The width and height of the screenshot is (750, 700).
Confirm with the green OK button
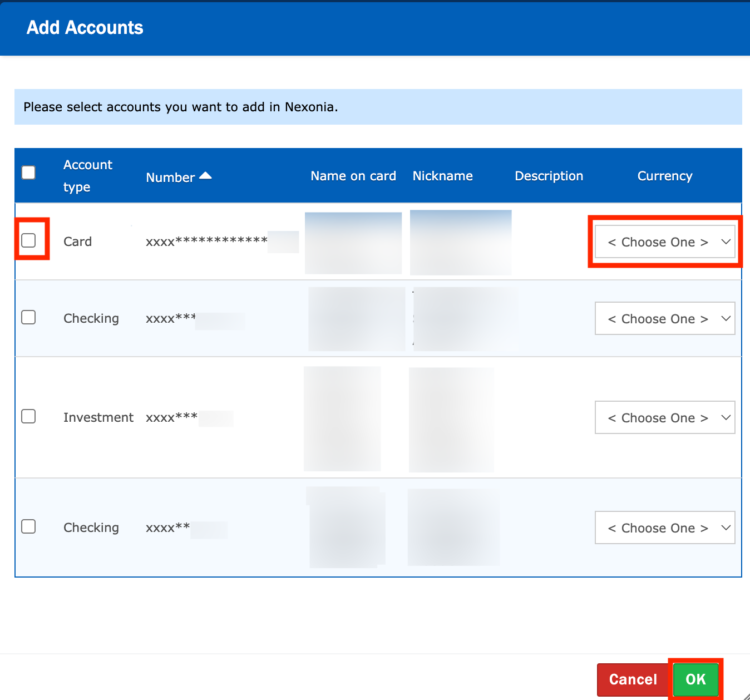point(695,679)
